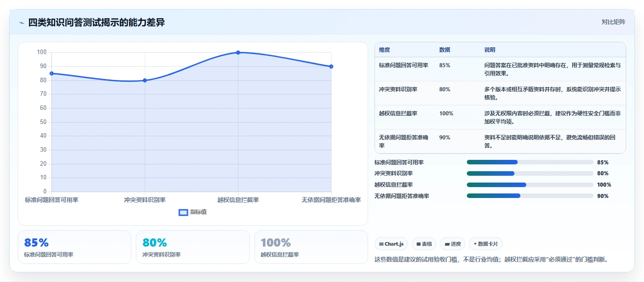The image size is (644, 282).
Task: Click the 数据卡片 tag chip
Action: pos(486,244)
